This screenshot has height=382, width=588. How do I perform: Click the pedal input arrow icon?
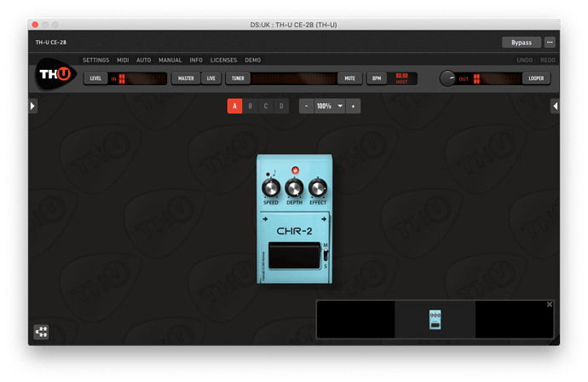[265, 219]
